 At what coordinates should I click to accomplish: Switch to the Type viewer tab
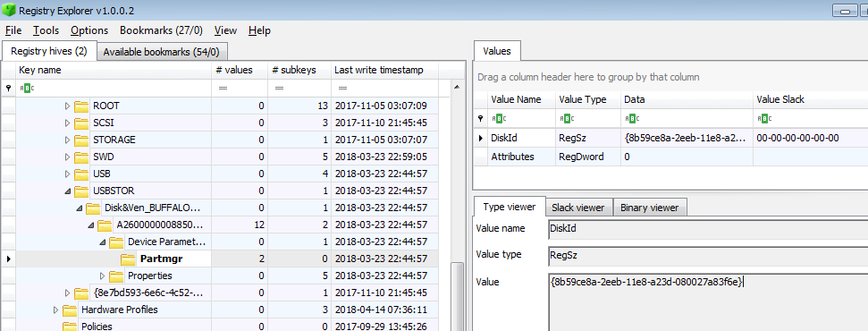pyautogui.click(x=510, y=207)
